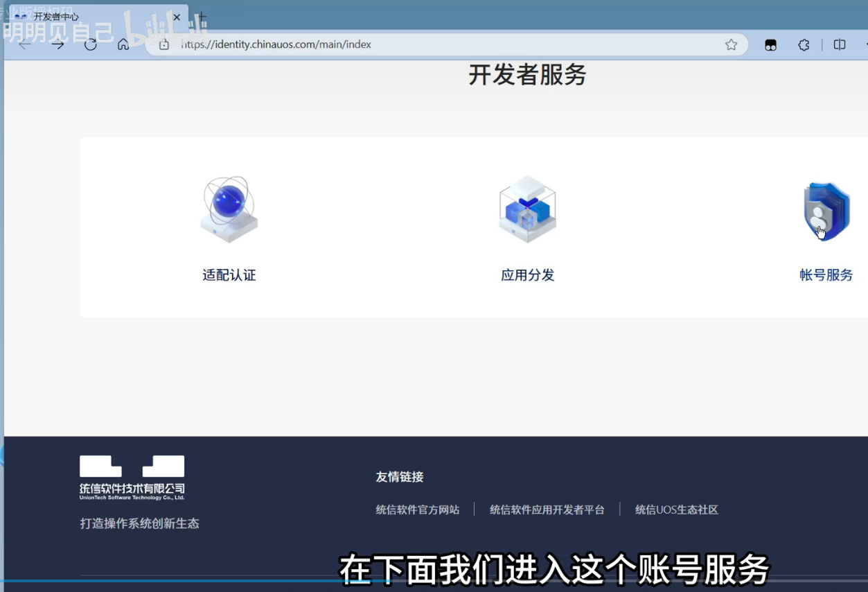Visit 统信软件应用开发者平台 link
This screenshot has width=868, height=592.
547,510
